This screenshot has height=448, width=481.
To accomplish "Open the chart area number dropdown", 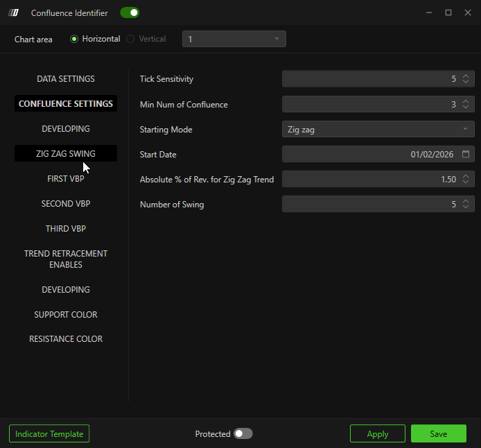I will [x=234, y=39].
